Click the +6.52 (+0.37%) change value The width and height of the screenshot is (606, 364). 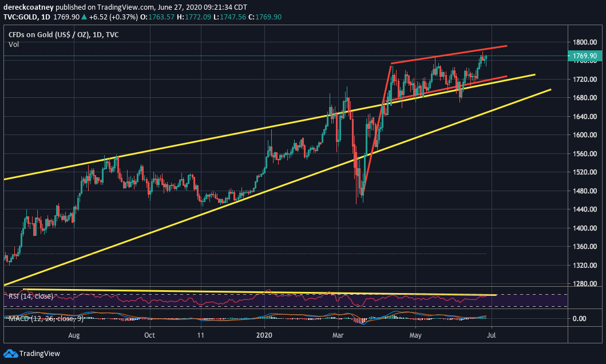tap(113, 17)
